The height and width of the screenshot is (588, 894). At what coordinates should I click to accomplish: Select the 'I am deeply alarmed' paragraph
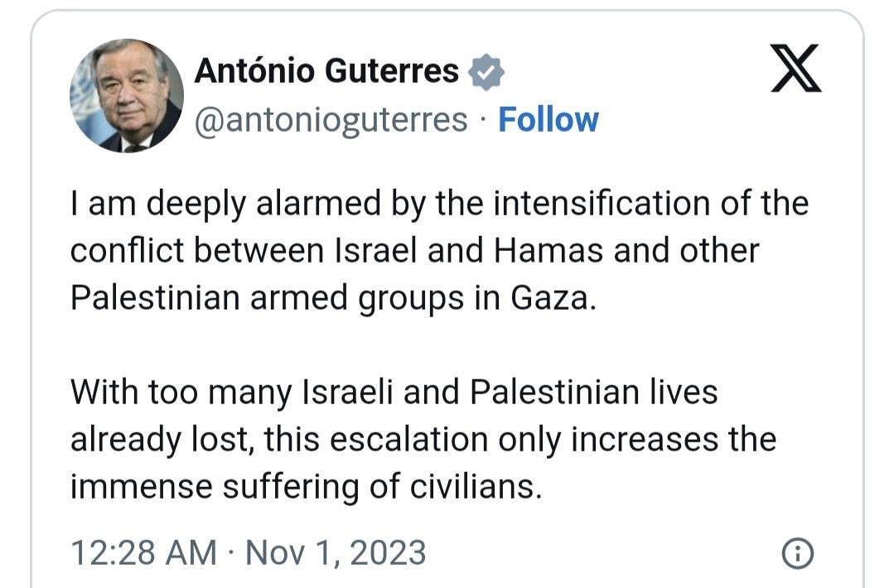440,251
